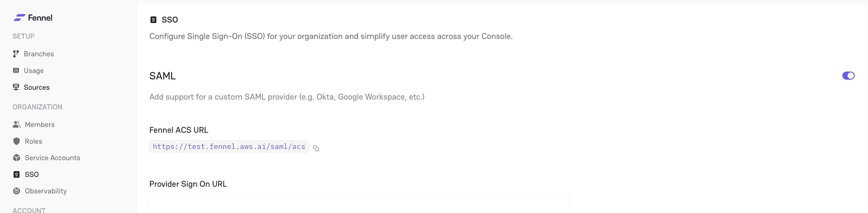868x213 pixels.
Task: Copy the Fennel ACS URL
Action: coord(316,148)
